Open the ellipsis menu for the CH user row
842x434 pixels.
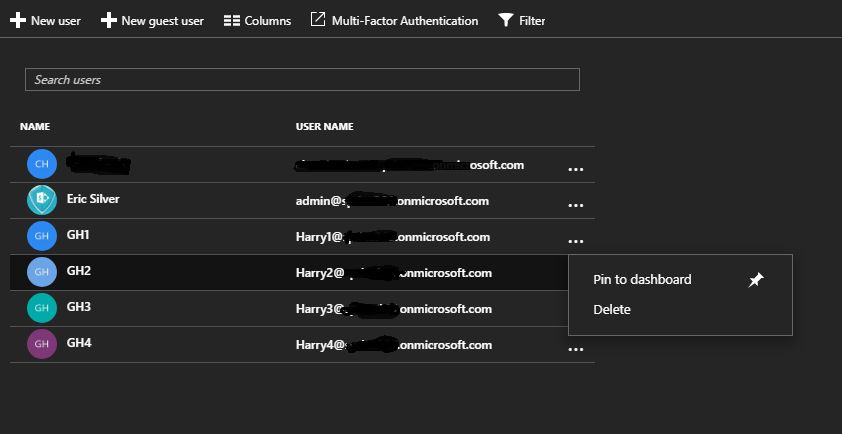click(576, 169)
